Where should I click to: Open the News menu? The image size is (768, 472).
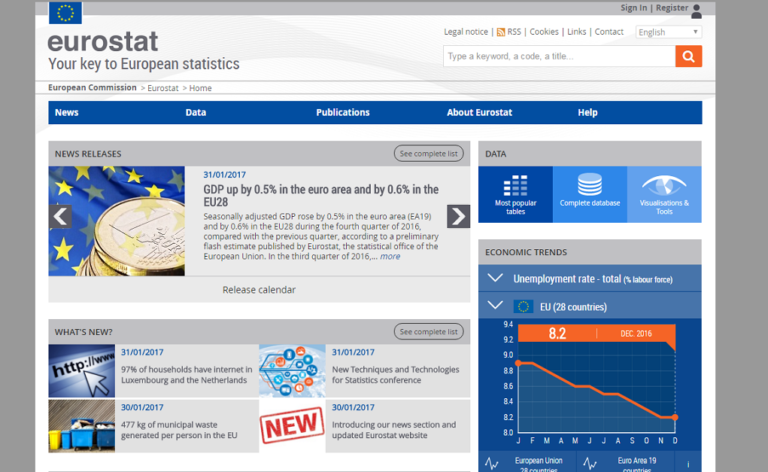(67, 113)
